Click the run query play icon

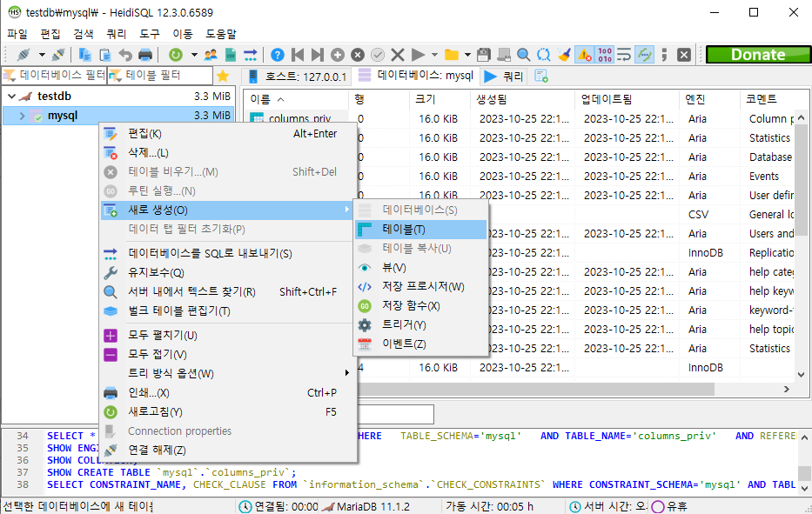418,54
